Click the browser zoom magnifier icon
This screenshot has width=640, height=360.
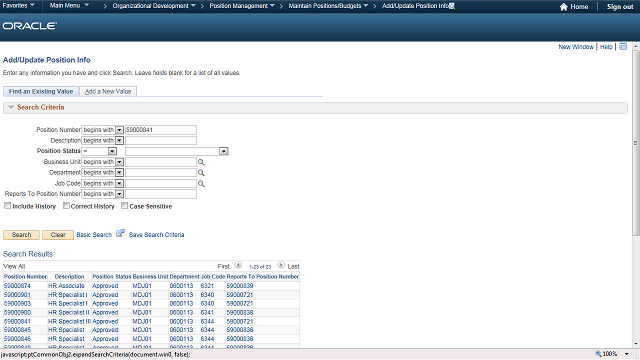598,353
